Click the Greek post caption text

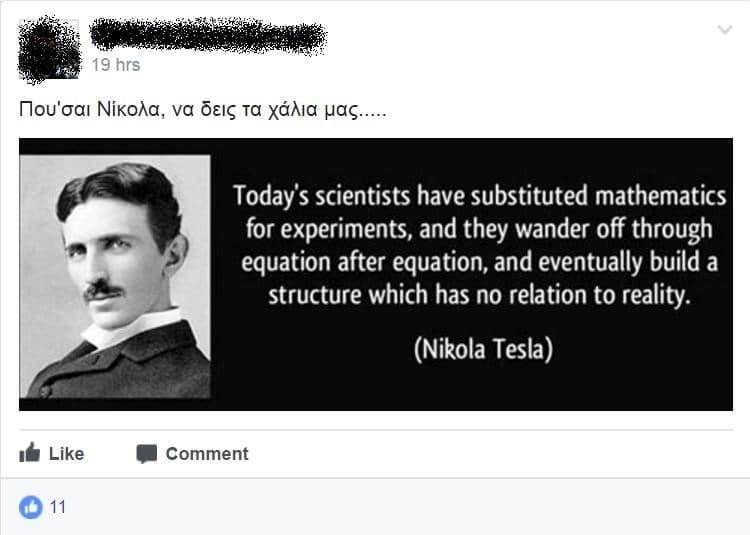(x=202, y=108)
